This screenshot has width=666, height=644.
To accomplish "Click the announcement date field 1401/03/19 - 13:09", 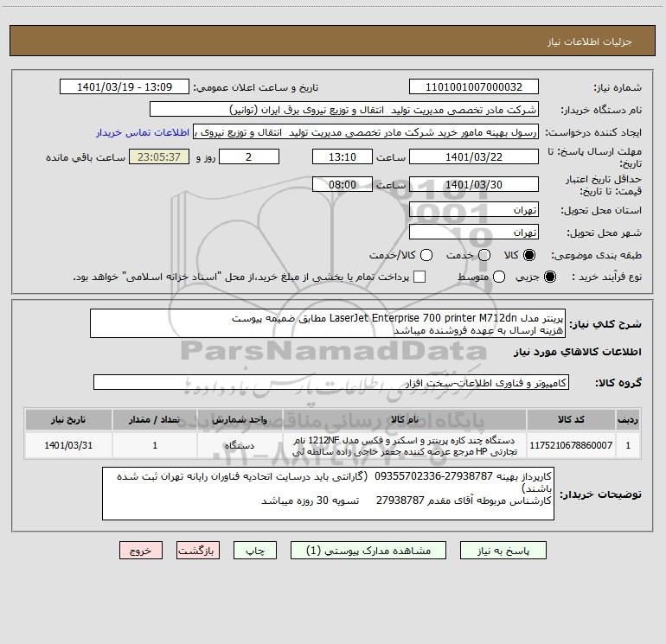I will click(x=125, y=87).
